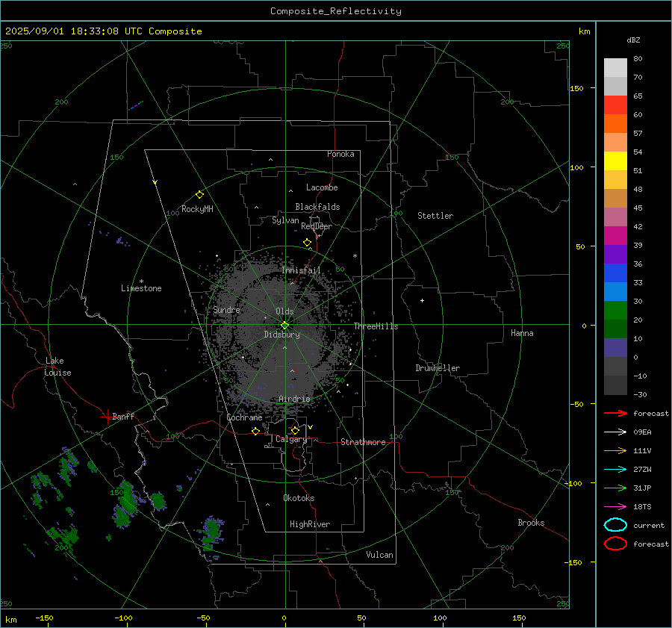
Task: Click the magenta 18TS arrow legend icon
Action: coord(615,507)
